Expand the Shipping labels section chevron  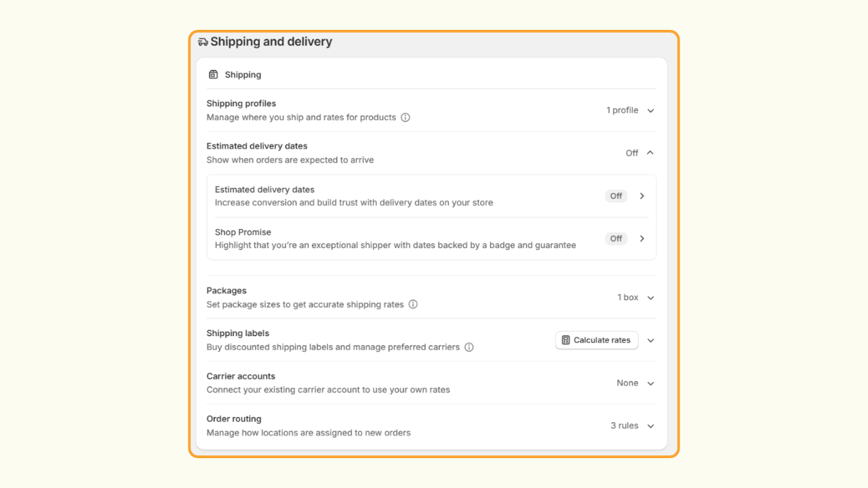(x=650, y=340)
